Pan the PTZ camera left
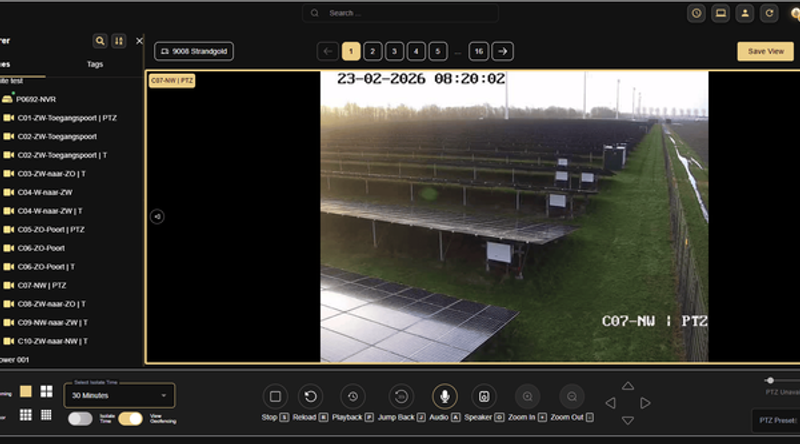This screenshot has width=800, height=444. pos(610,403)
